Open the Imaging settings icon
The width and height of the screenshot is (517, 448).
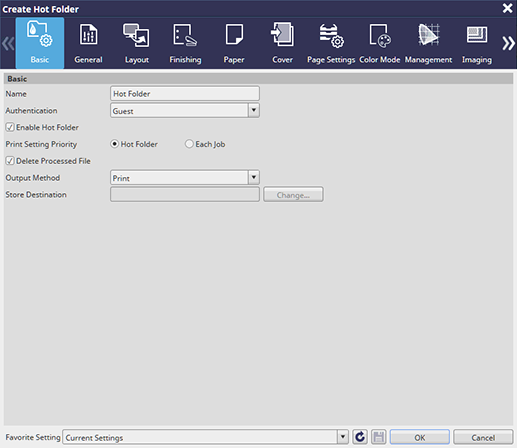[477, 34]
